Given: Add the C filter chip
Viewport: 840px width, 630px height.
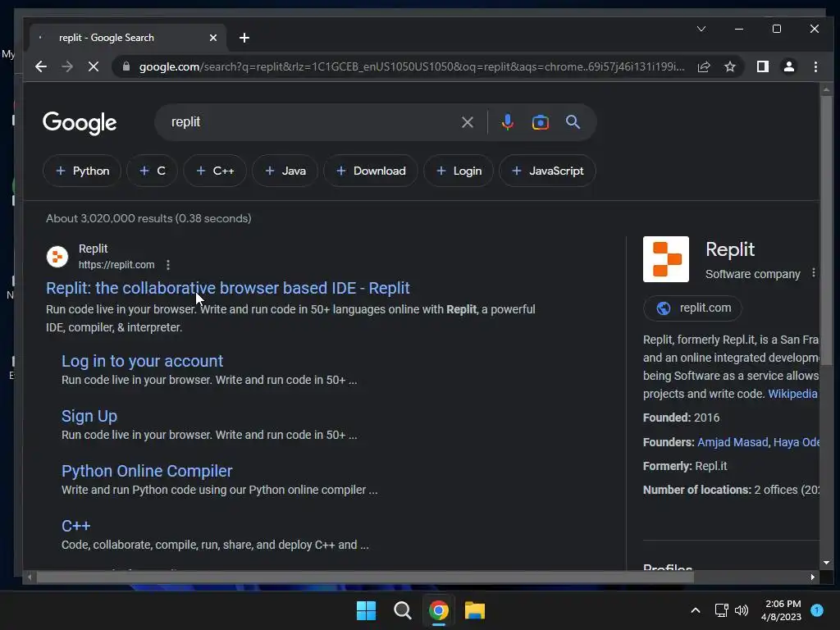Looking at the screenshot, I should click(x=152, y=171).
